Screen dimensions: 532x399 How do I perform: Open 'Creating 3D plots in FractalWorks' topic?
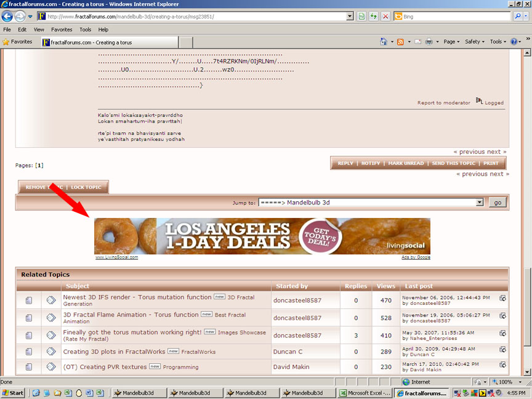click(115, 352)
